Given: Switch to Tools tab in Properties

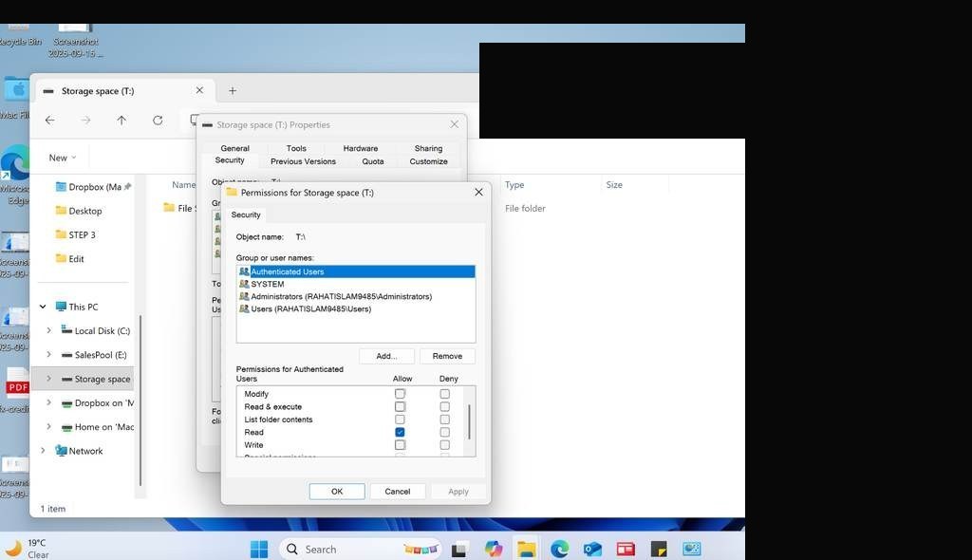Looking at the screenshot, I should 296,148.
